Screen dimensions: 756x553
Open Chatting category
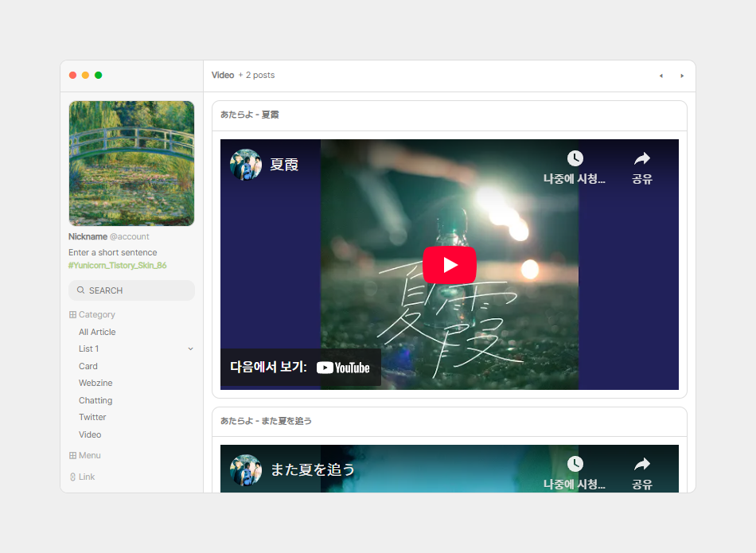pos(95,400)
